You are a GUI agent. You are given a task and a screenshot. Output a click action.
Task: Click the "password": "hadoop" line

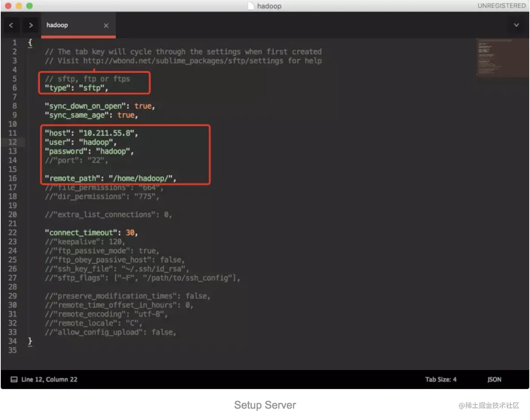[x=89, y=151]
